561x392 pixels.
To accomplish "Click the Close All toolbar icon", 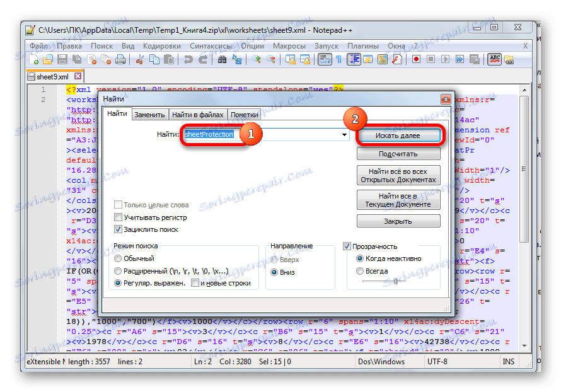I will [106, 60].
